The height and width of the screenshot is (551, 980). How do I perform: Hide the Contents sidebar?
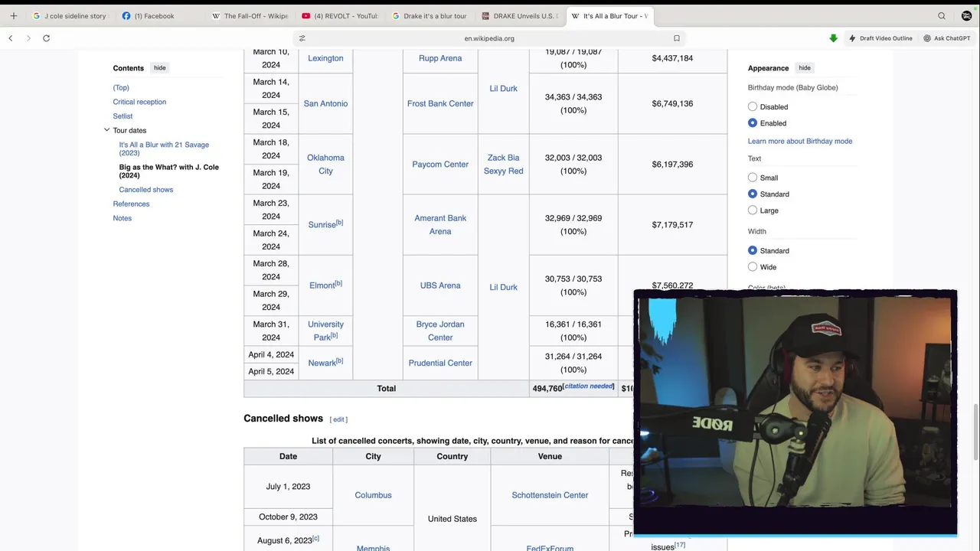pyautogui.click(x=159, y=68)
